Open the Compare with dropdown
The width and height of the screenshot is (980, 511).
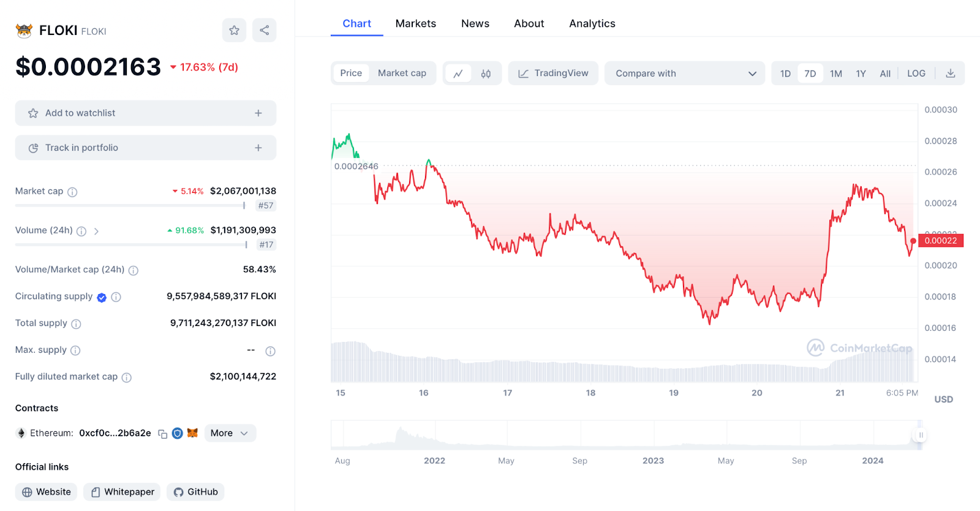coord(685,74)
